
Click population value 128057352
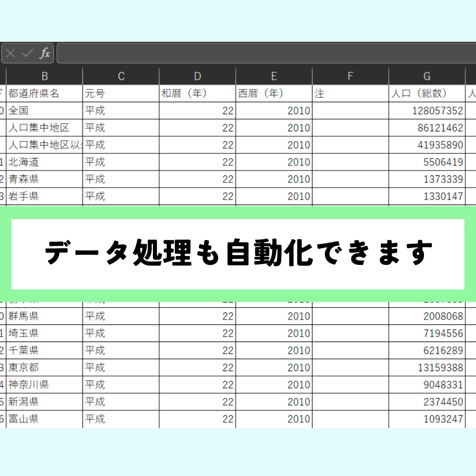(427, 111)
